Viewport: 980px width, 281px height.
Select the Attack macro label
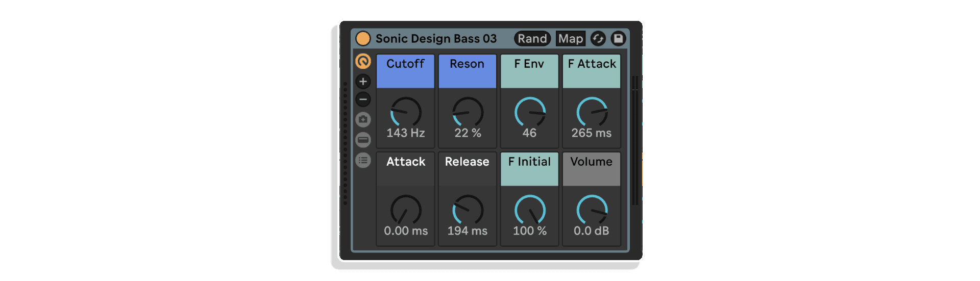pos(406,169)
